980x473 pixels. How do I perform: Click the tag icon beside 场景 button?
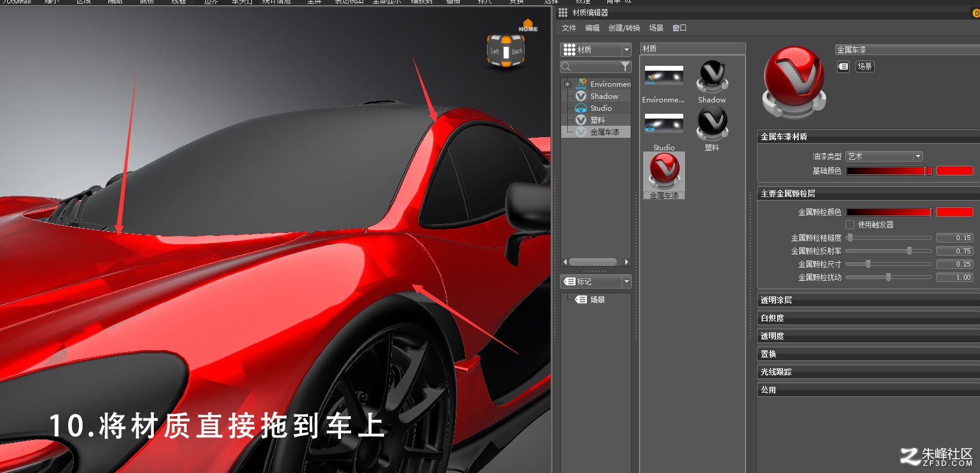coord(843,66)
